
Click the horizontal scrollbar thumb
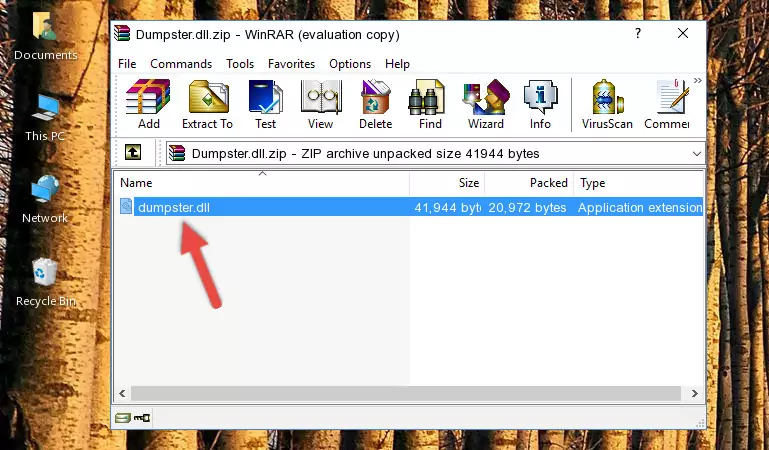406,393
